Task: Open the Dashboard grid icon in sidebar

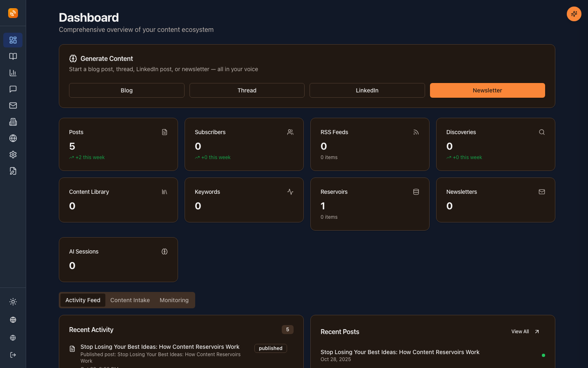Action: click(13, 40)
